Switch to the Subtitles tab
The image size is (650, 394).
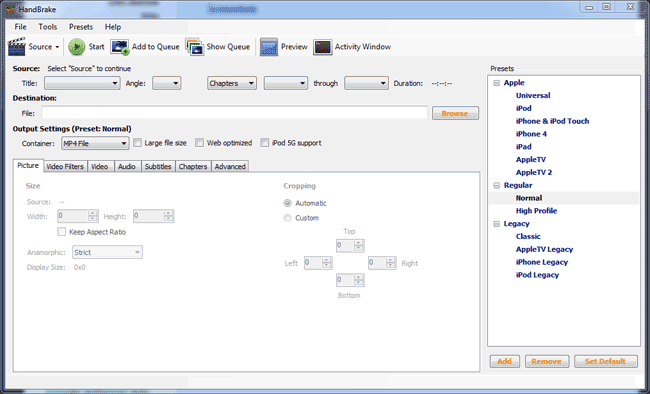point(158,167)
